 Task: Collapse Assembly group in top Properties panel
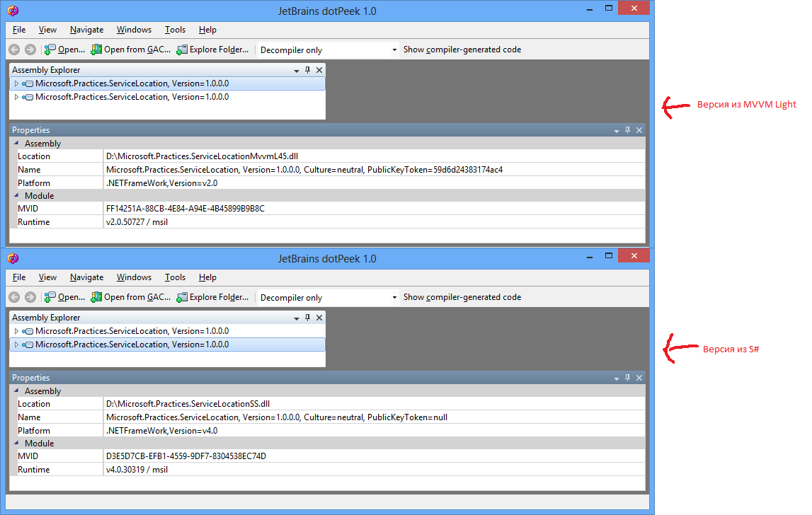(16, 143)
